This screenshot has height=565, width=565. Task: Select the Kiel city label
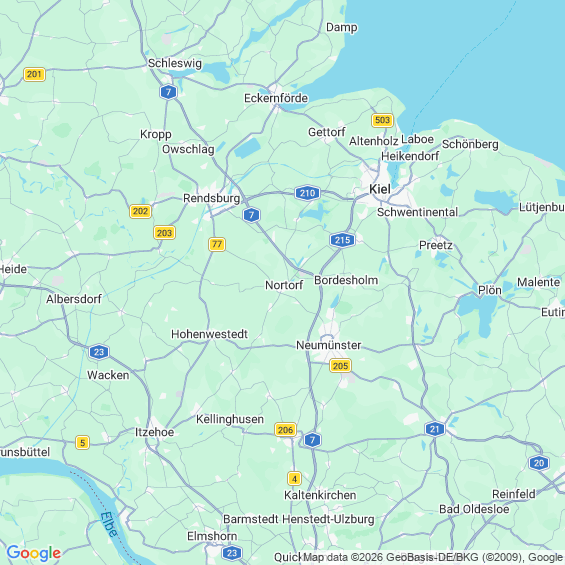click(380, 189)
